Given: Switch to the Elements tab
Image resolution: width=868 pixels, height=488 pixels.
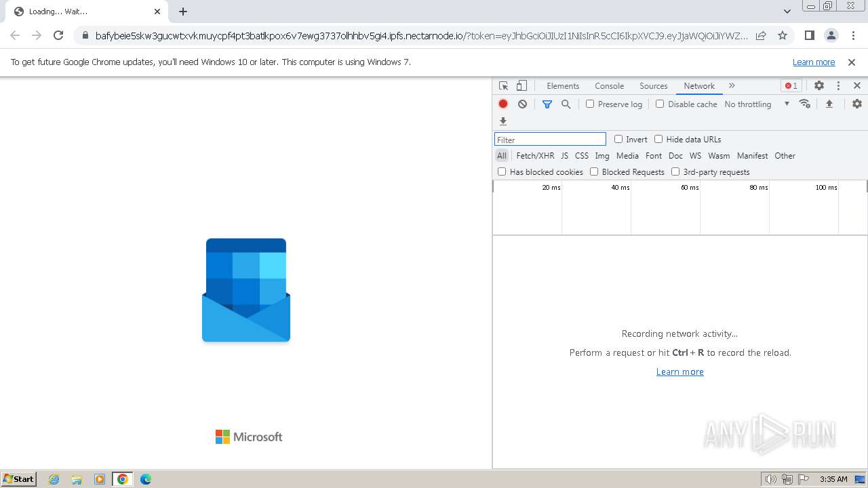Looking at the screenshot, I should pyautogui.click(x=563, y=86).
